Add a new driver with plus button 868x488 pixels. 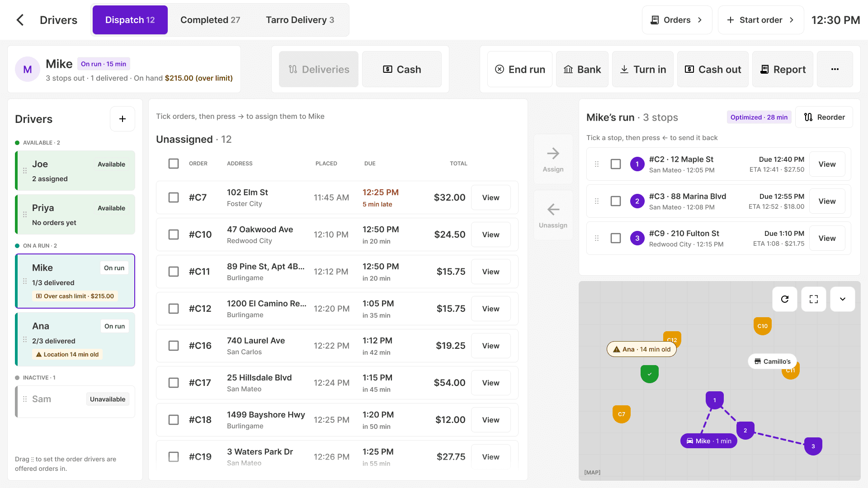[x=123, y=119]
